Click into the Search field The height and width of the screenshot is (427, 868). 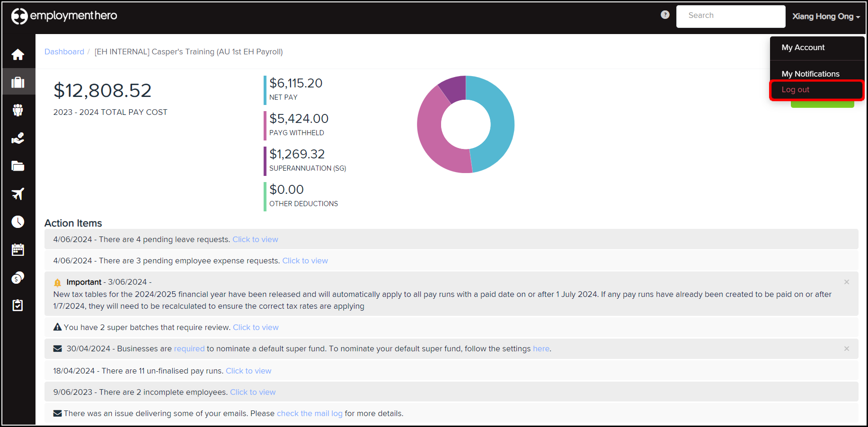pyautogui.click(x=730, y=16)
